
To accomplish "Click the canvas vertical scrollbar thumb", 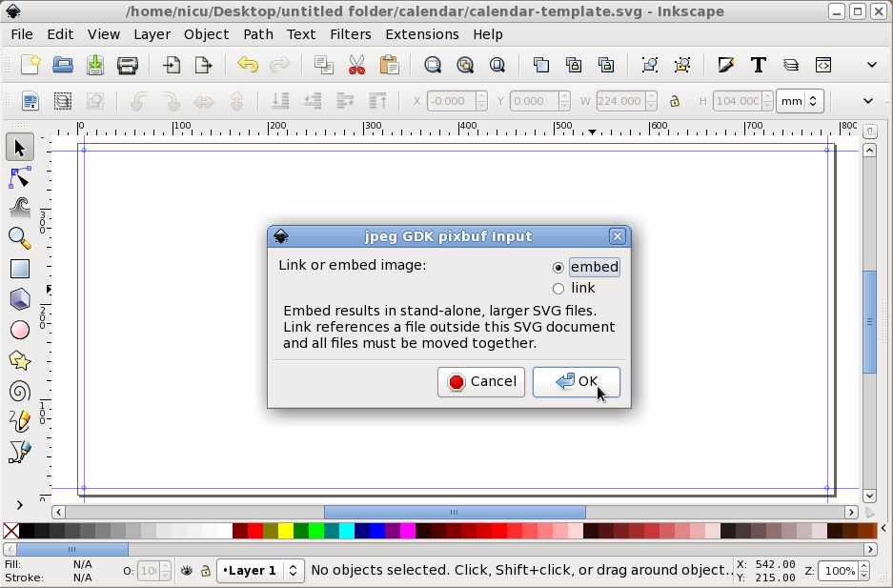I will click(869, 322).
